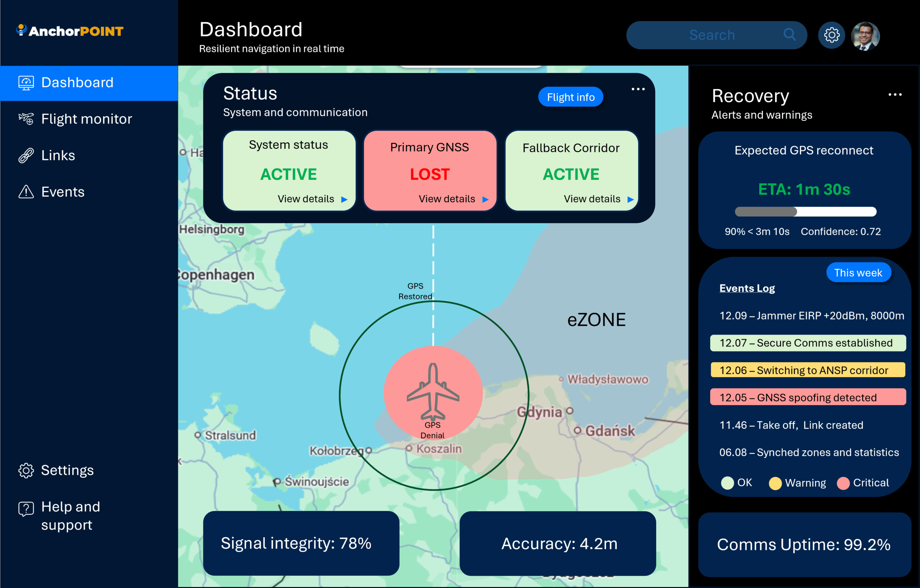This screenshot has height=588, width=920.
Task: Click the Links chain icon
Action: [26, 156]
